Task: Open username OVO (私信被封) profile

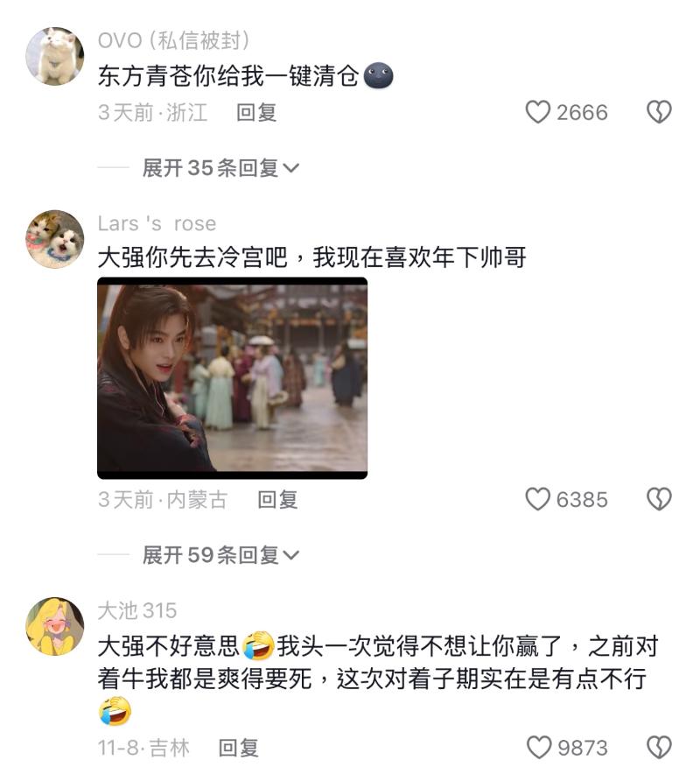Action: [173, 40]
